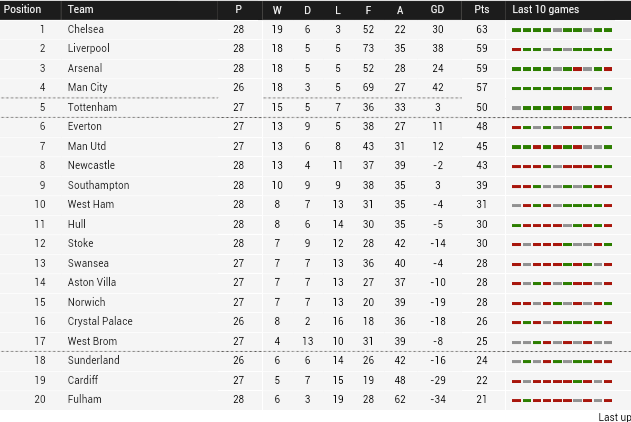Click the GD column header
The height and width of the screenshot is (422, 631).
tap(437, 9)
